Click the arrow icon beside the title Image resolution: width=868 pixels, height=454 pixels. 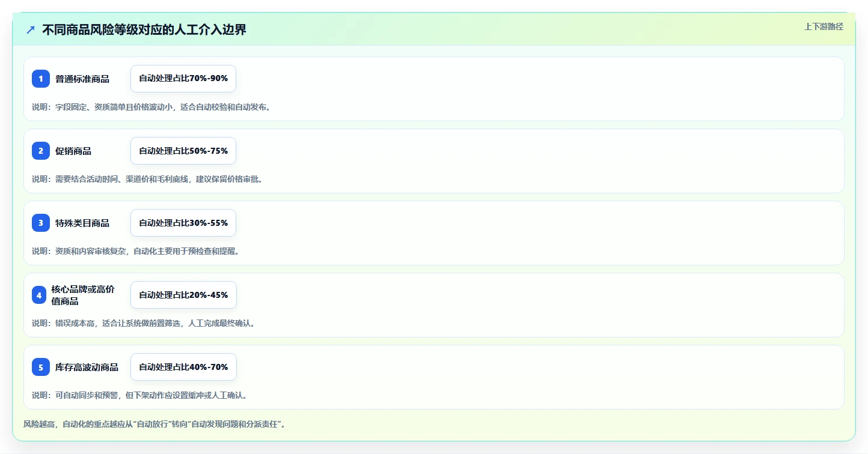[31, 30]
